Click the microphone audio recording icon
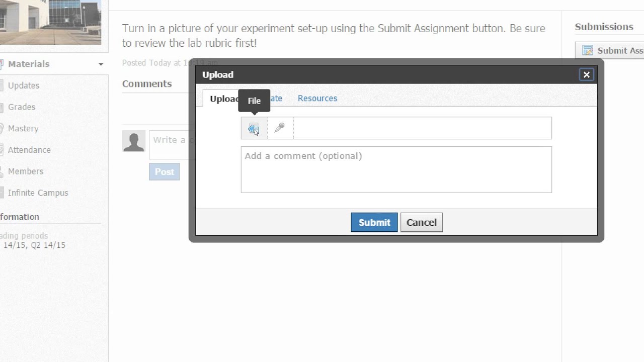This screenshot has height=362, width=644. click(280, 129)
